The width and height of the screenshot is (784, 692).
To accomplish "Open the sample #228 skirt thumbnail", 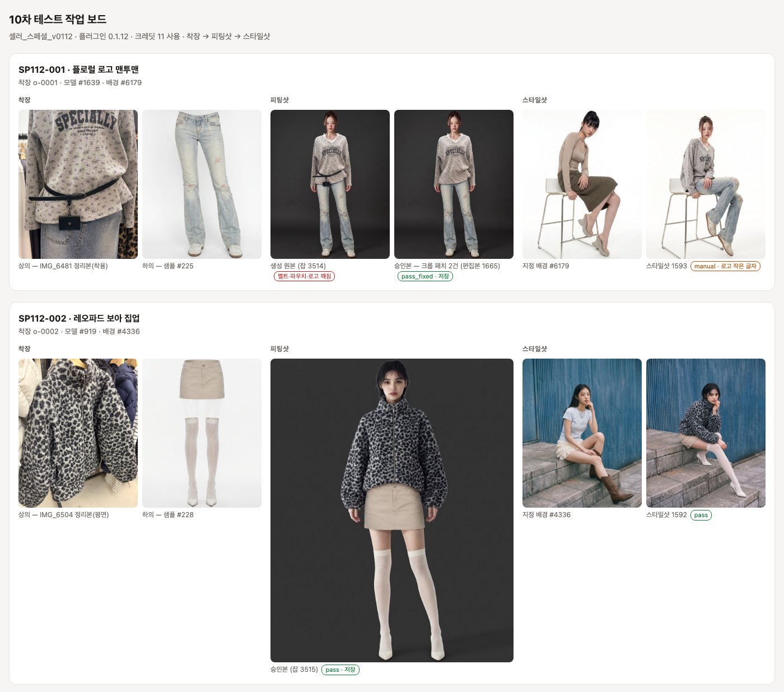I will coord(202,433).
